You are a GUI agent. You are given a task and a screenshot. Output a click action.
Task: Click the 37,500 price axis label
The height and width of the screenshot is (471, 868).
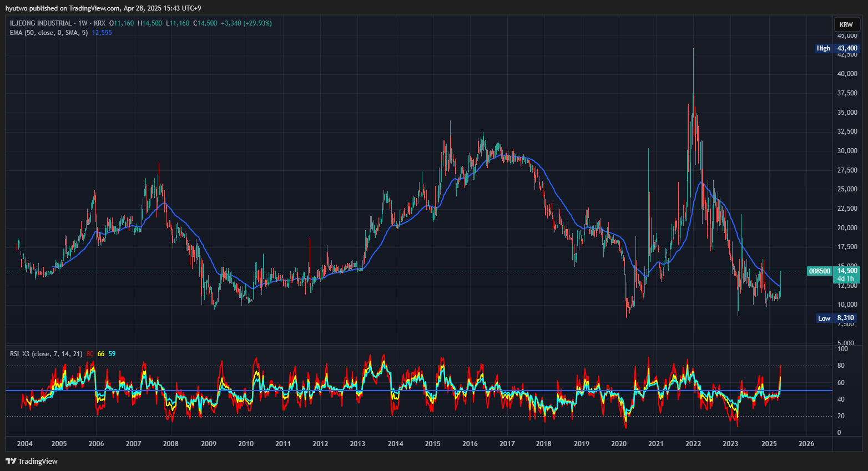pos(847,93)
